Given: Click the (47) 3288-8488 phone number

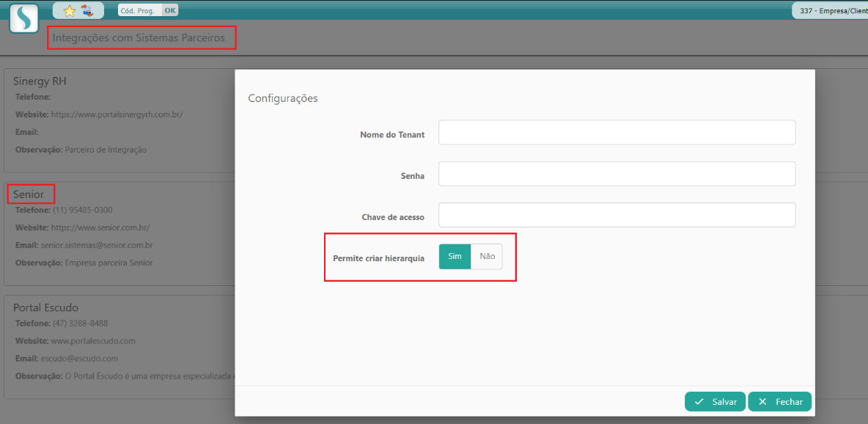Looking at the screenshot, I should point(80,323).
